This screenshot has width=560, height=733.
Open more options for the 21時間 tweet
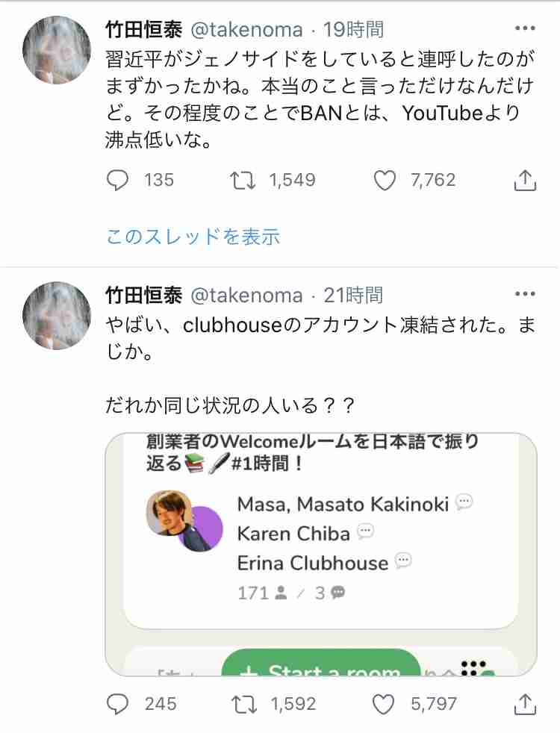[x=525, y=296]
